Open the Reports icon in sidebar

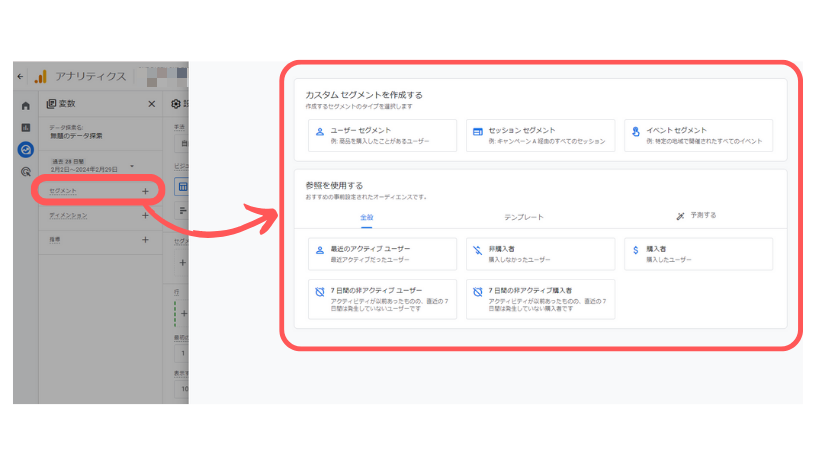coord(25,128)
